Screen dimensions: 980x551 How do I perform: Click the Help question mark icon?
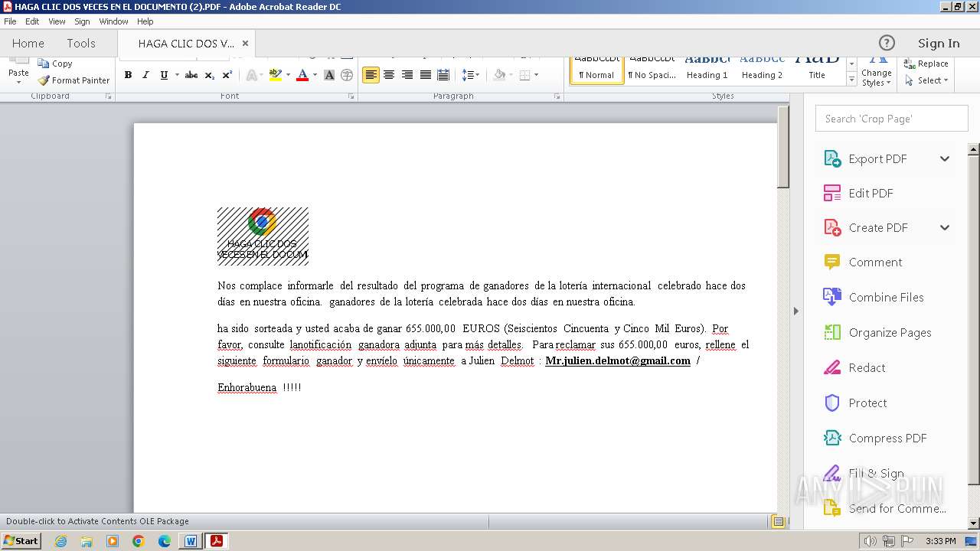pos(887,43)
